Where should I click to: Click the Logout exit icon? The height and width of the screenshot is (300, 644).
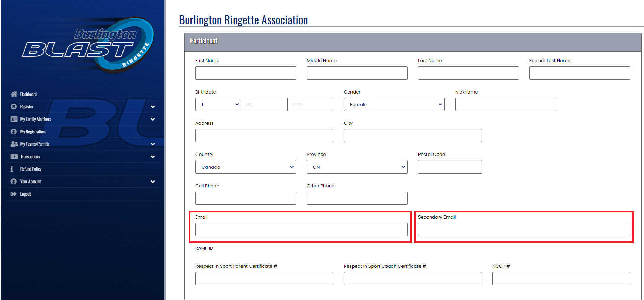click(x=14, y=194)
